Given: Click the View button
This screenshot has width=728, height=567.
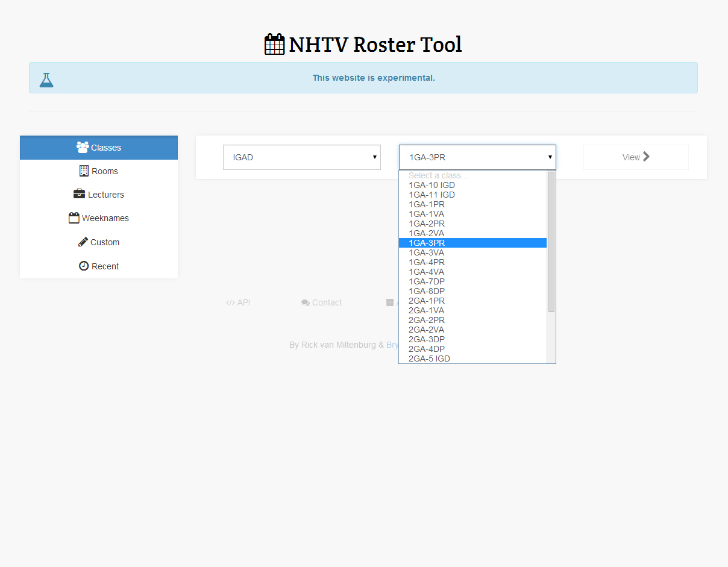Looking at the screenshot, I should click(x=636, y=157).
